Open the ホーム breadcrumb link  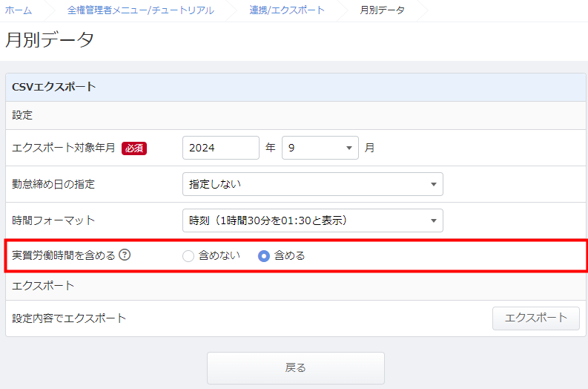point(19,10)
